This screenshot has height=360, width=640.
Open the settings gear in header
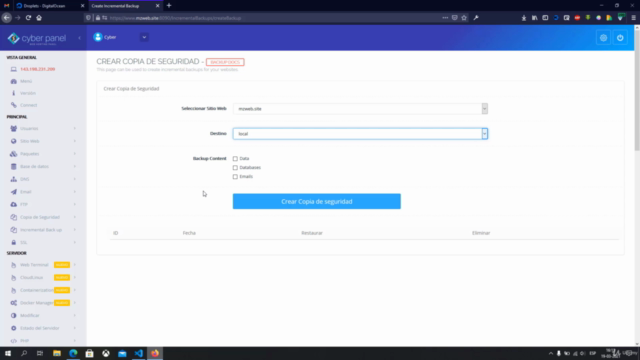(603, 38)
